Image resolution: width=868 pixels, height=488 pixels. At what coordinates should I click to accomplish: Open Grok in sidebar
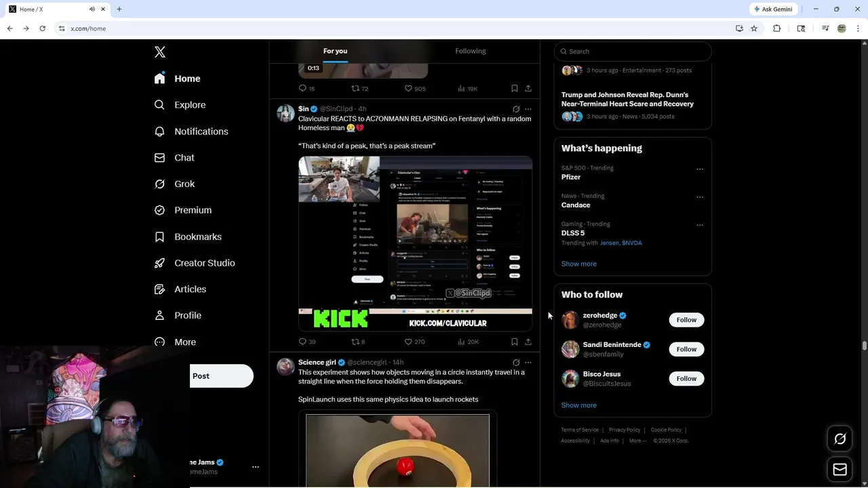pos(174,184)
